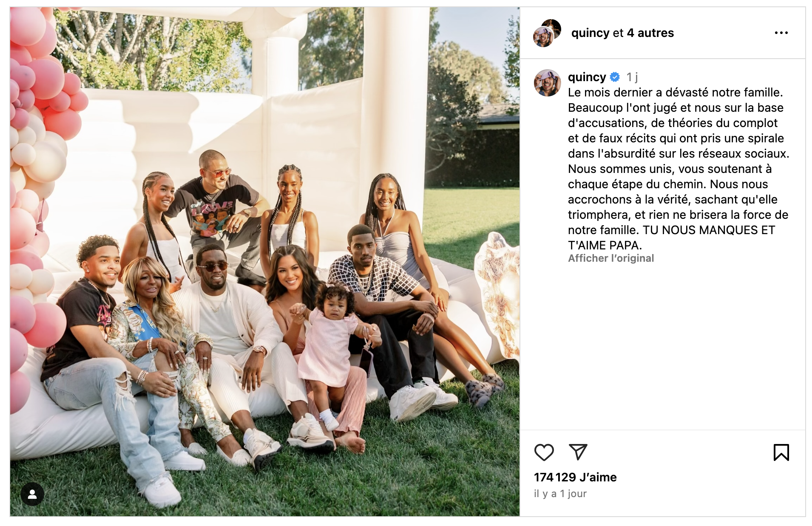Click the blue verified badge
This screenshot has height=526, width=812.
pyautogui.click(x=615, y=77)
